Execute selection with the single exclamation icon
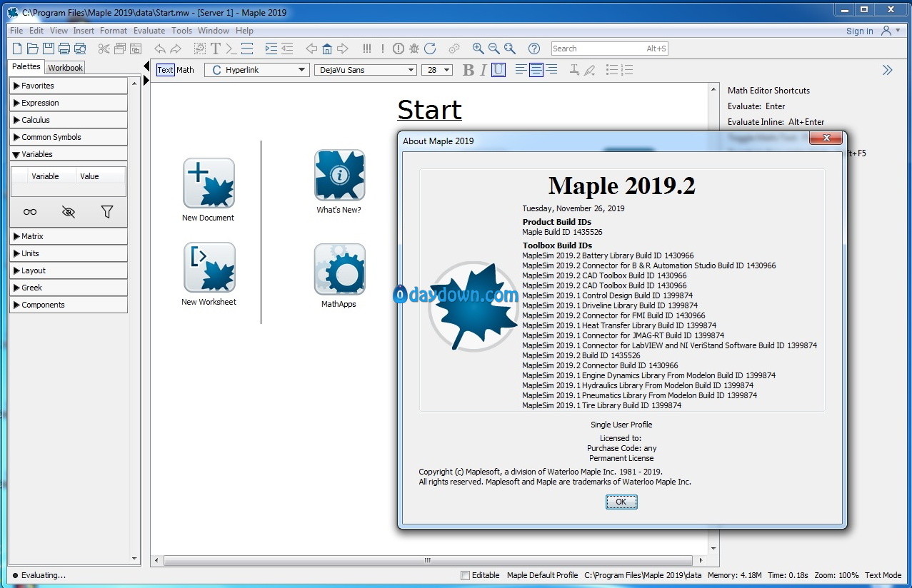 tap(383, 49)
